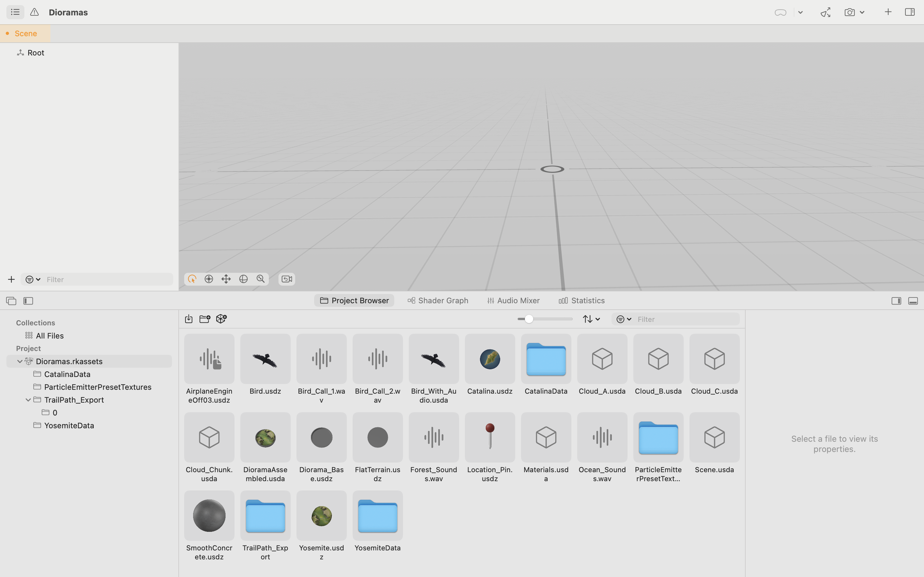Collapse the Dioramas.rkassets tree item
The image size is (924, 577).
point(20,361)
